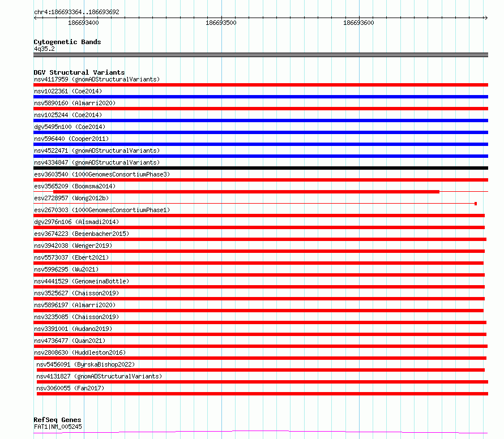Select variant esv2670303 (1000GenomesConsortiumPhase1)
This screenshot has width=504, height=439.
click(102, 210)
